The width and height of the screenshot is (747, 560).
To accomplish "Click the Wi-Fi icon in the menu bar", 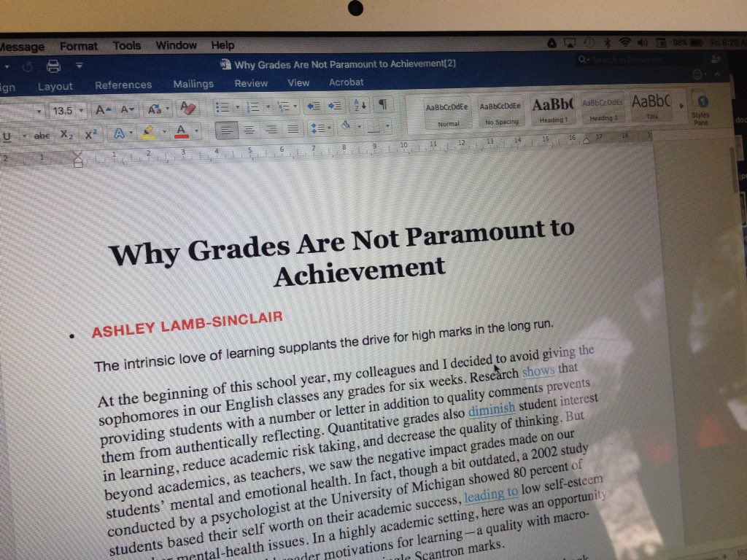I will point(624,42).
